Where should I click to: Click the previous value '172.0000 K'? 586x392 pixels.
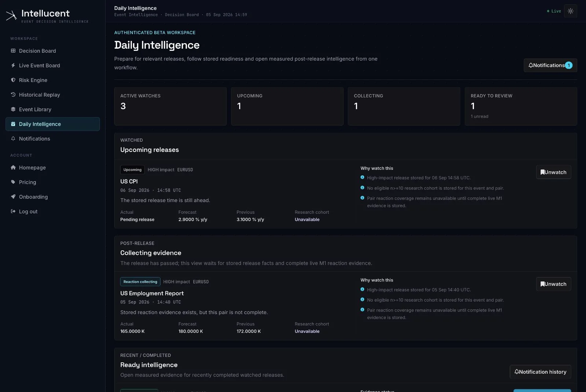(249, 331)
